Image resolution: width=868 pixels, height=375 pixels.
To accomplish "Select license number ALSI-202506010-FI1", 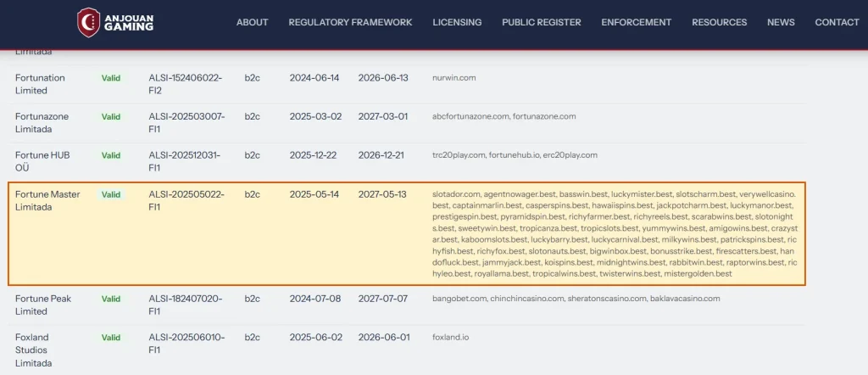I will (x=187, y=344).
